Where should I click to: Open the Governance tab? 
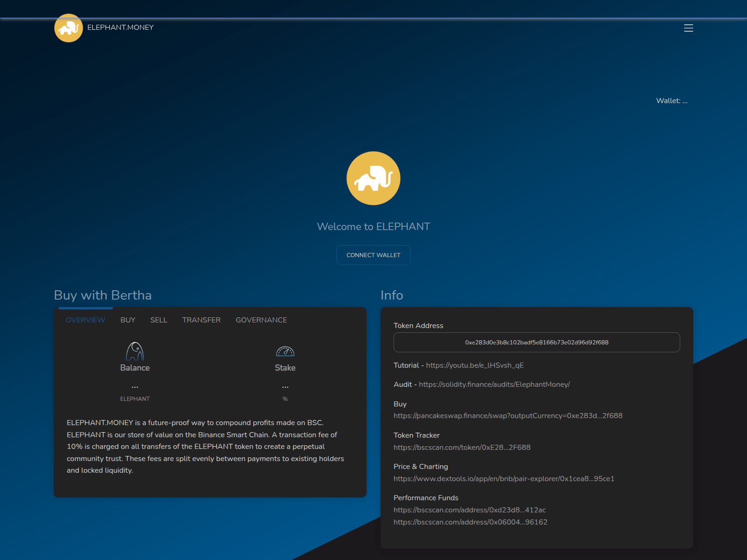261,320
